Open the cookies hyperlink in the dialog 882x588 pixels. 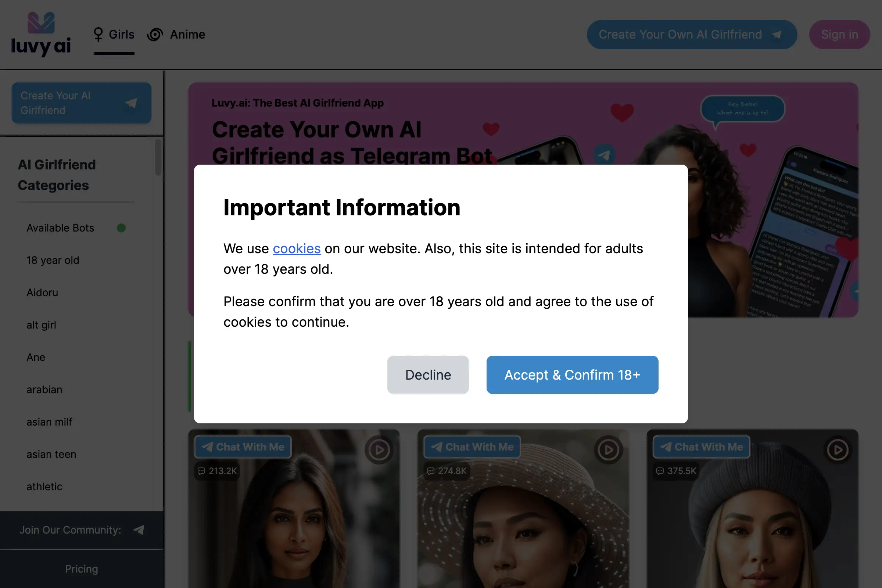pos(297,248)
